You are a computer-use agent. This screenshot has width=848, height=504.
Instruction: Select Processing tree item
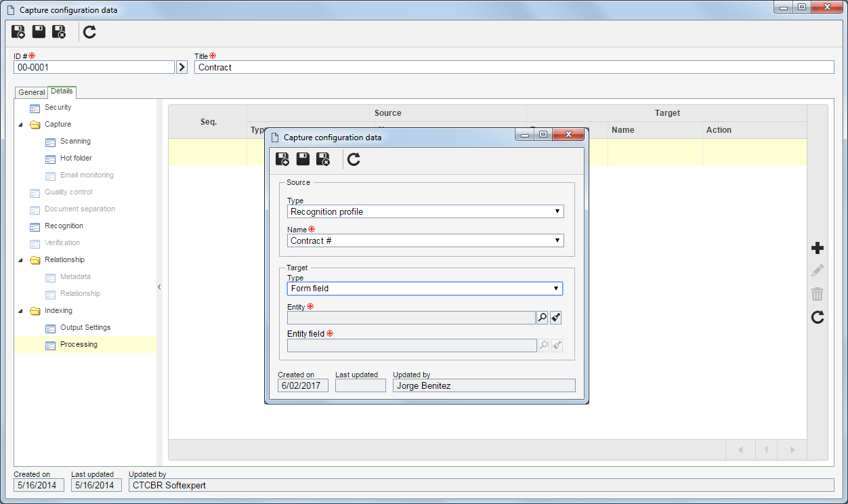point(79,345)
